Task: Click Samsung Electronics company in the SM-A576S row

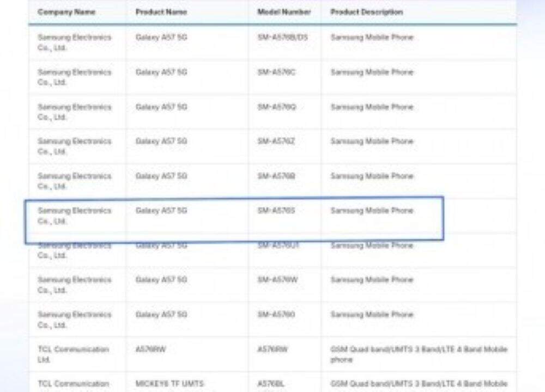Action: pyautogui.click(x=74, y=216)
